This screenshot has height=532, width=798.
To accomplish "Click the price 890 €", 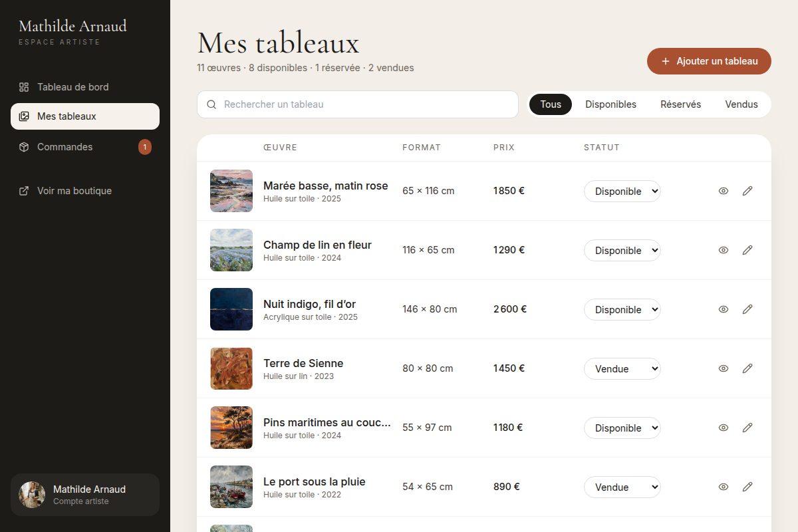I will [507, 487].
